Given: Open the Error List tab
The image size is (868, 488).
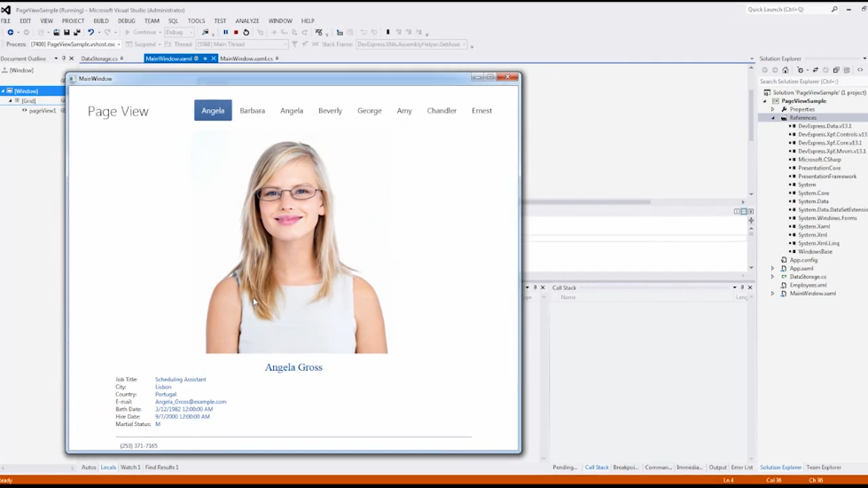Looking at the screenshot, I should [742, 468].
